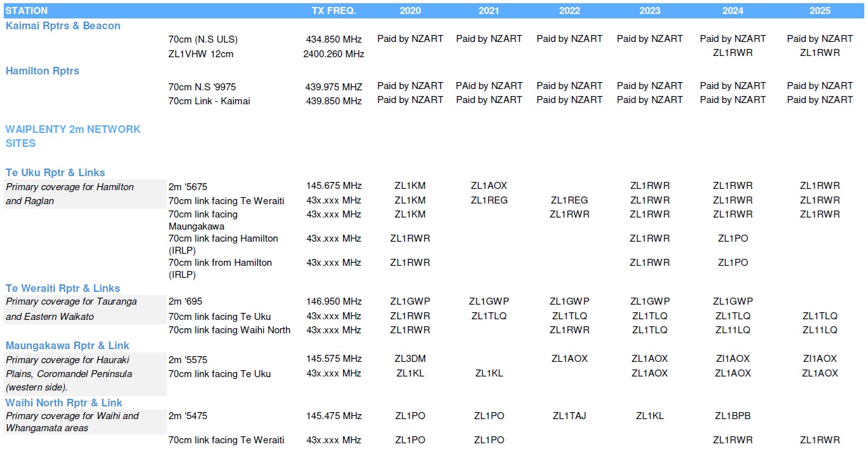The width and height of the screenshot is (868, 456).
Task: Select the 2021 column header
Action: 489,11
